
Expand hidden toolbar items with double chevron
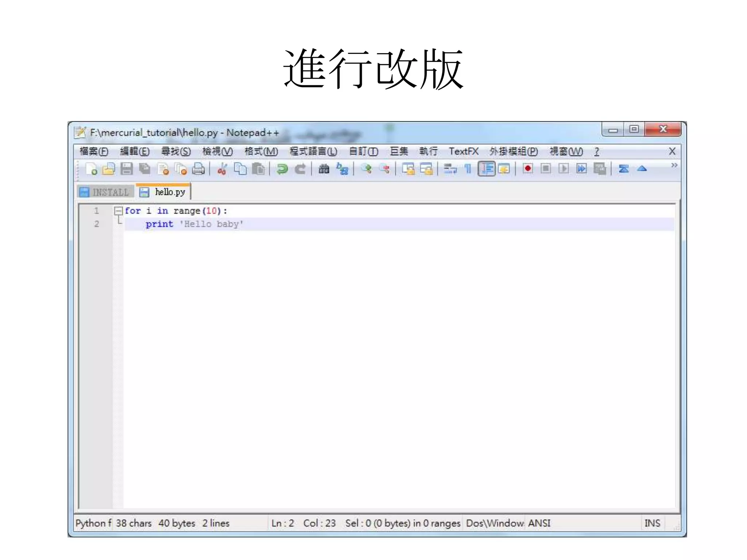point(674,166)
